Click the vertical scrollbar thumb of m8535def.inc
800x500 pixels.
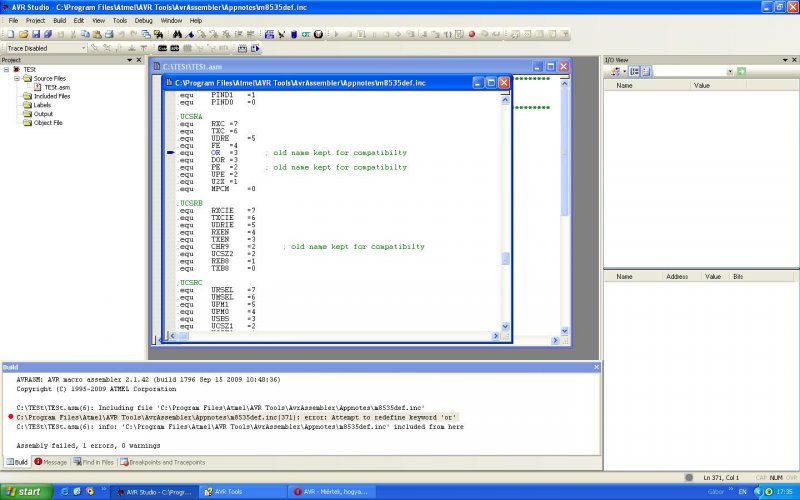505,259
